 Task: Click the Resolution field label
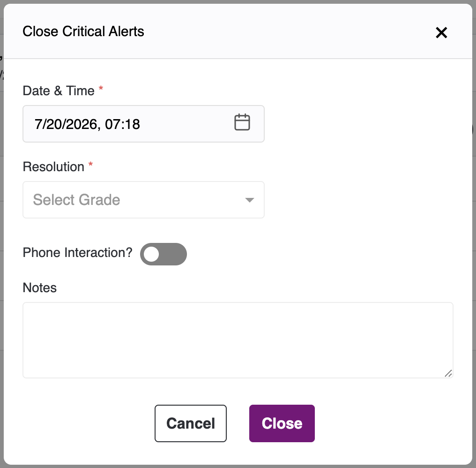pyautogui.click(x=53, y=167)
